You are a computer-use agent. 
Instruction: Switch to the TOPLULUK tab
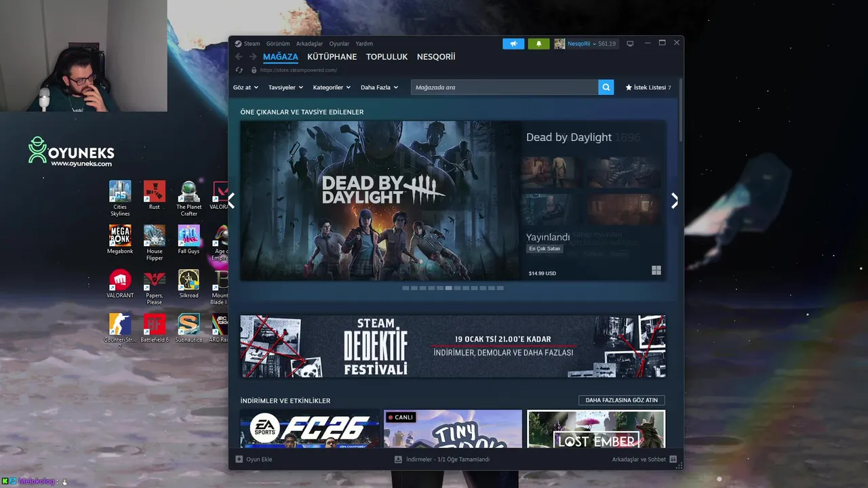[387, 57]
